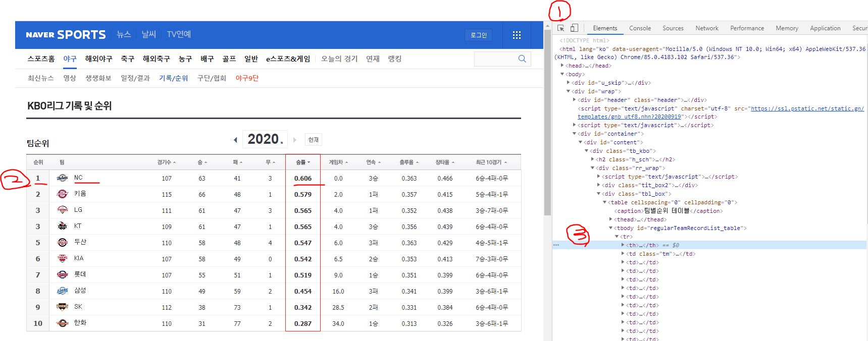Click the search magnifier icon
The height and width of the screenshot is (341, 868).
[522, 59]
